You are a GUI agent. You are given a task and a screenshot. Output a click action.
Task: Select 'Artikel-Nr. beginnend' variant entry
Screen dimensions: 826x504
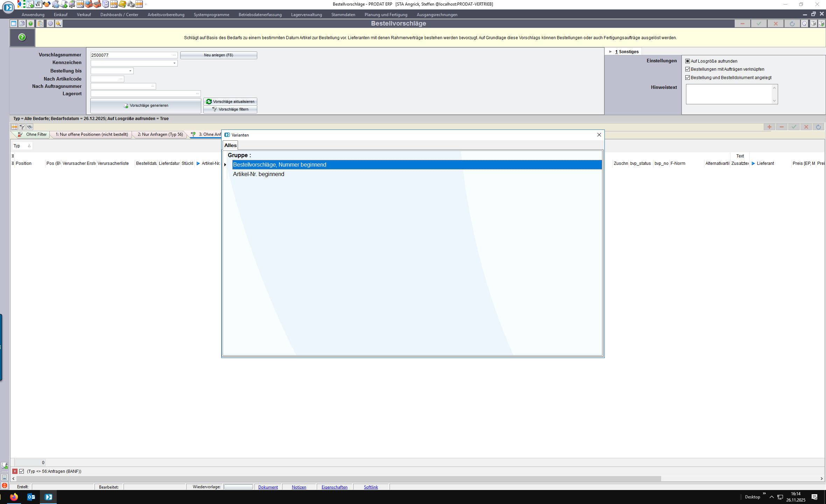click(258, 174)
